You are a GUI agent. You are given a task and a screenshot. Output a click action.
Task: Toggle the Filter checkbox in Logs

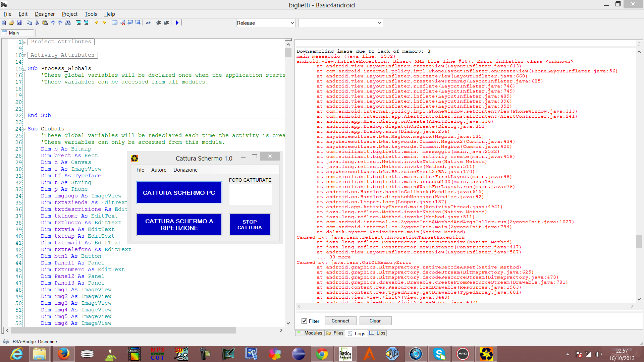coord(304,321)
